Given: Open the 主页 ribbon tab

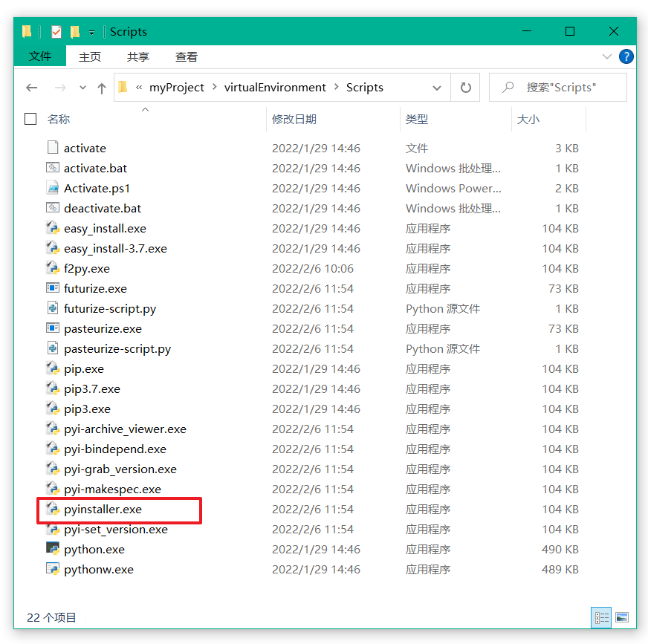Looking at the screenshot, I should click(90, 56).
